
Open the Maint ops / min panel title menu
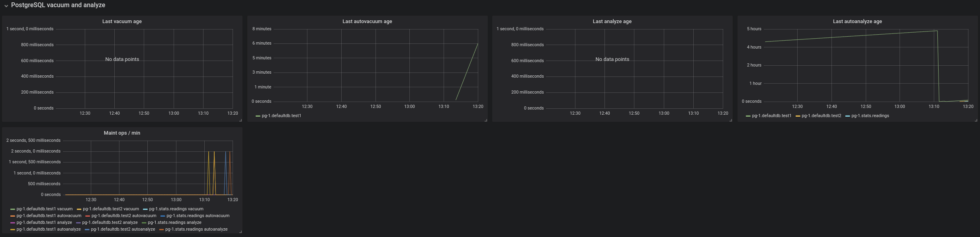[x=122, y=133]
